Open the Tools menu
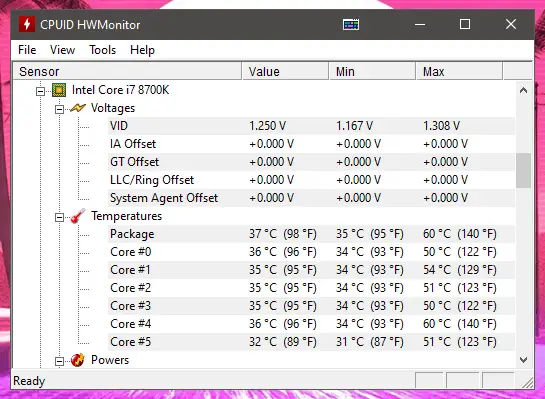 click(x=102, y=50)
